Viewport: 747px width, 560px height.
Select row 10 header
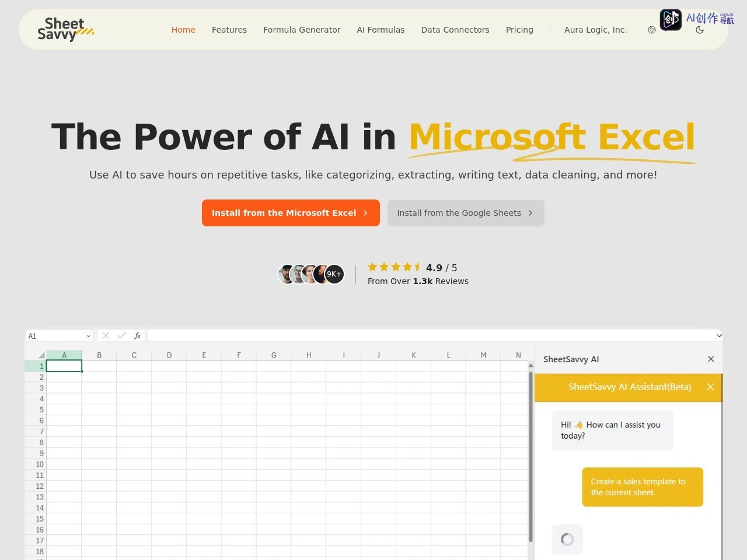coord(36,464)
